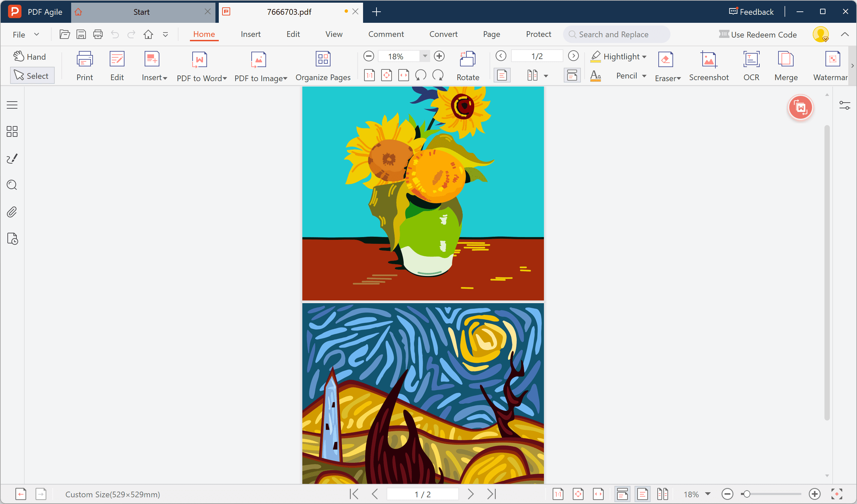The height and width of the screenshot is (504, 857).
Task: Click the open file folder icon
Action: point(65,34)
